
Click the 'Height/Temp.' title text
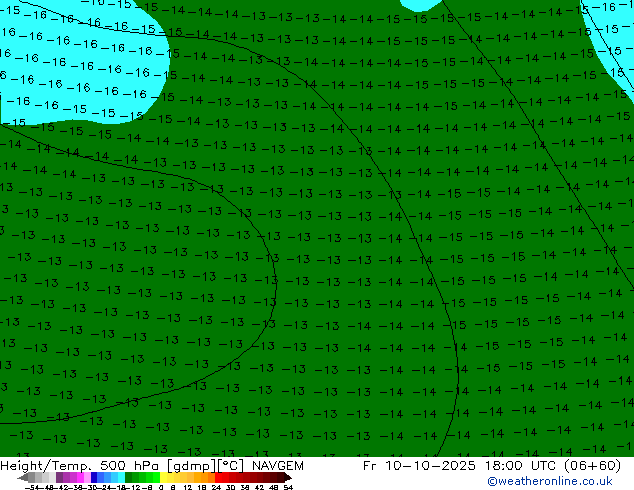46,466
